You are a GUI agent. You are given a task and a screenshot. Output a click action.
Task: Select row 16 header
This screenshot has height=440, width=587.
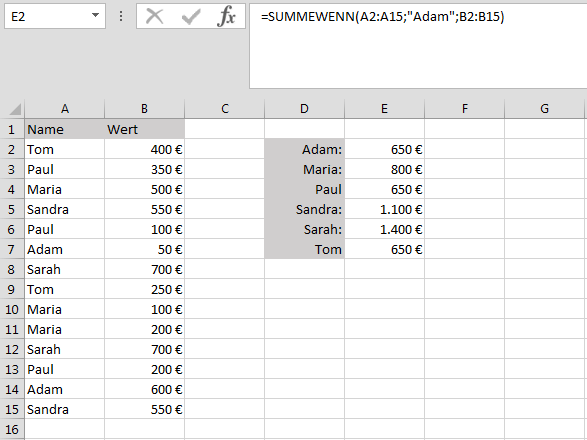[x=12, y=429]
